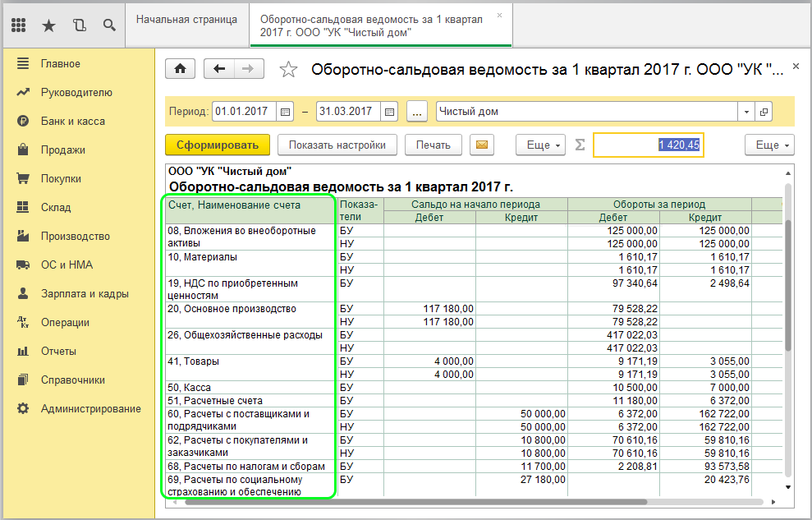Click the Сформировать button
The image size is (812, 520).
(218, 145)
